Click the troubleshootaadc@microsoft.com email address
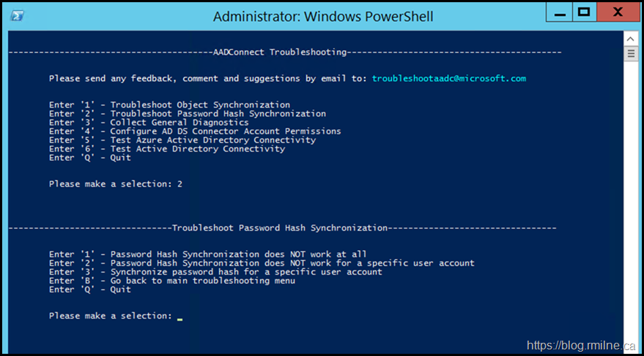Viewport: 644px width, 356px height. [448, 78]
